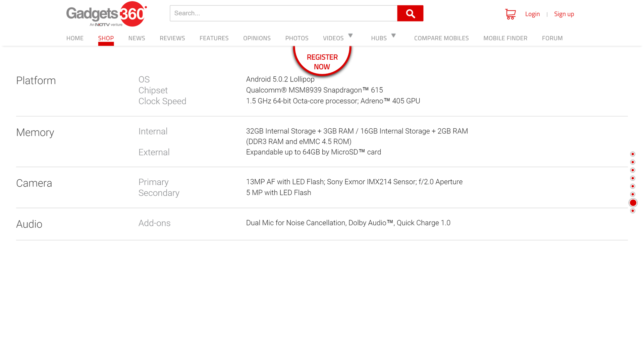Open Compare Mobiles page
Viewport: 644px width, 362px height.
(x=441, y=38)
